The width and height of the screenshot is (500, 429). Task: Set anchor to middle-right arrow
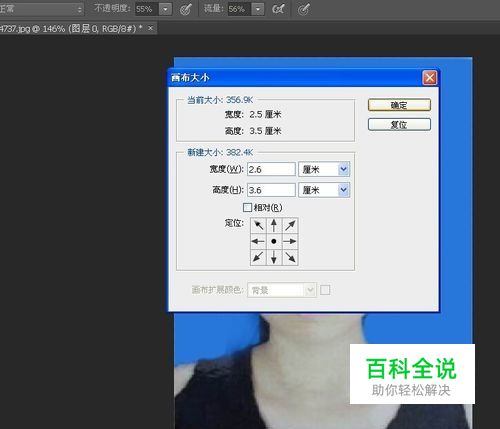click(290, 241)
